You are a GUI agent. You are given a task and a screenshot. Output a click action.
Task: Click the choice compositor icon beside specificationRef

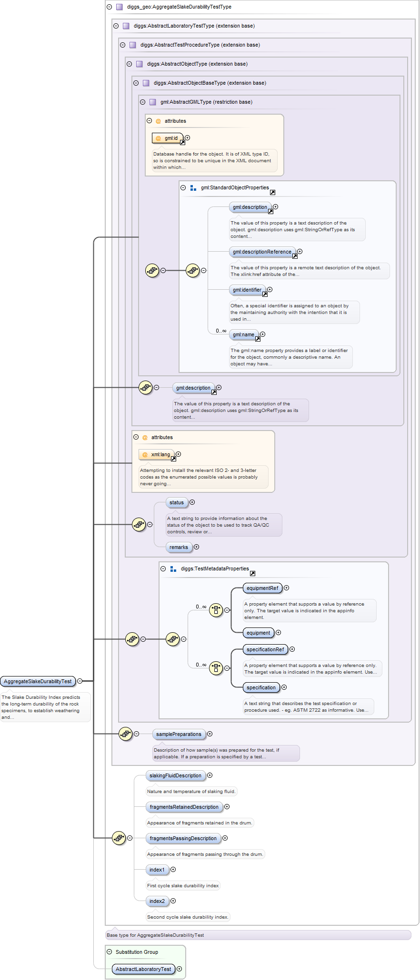tap(216, 668)
